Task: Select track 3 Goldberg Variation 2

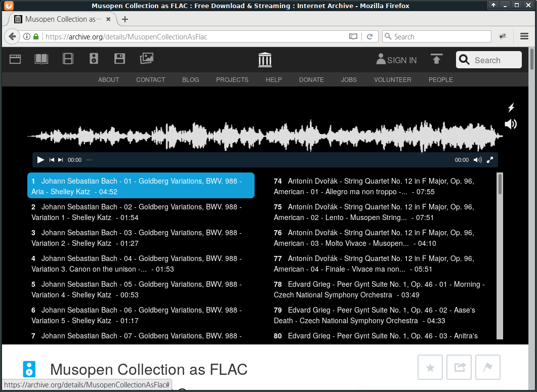Action: (141, 238)
